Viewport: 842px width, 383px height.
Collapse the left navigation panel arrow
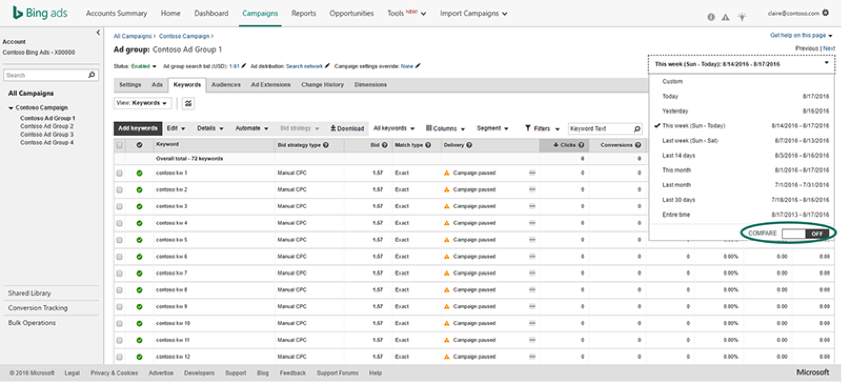click(98, 33)
